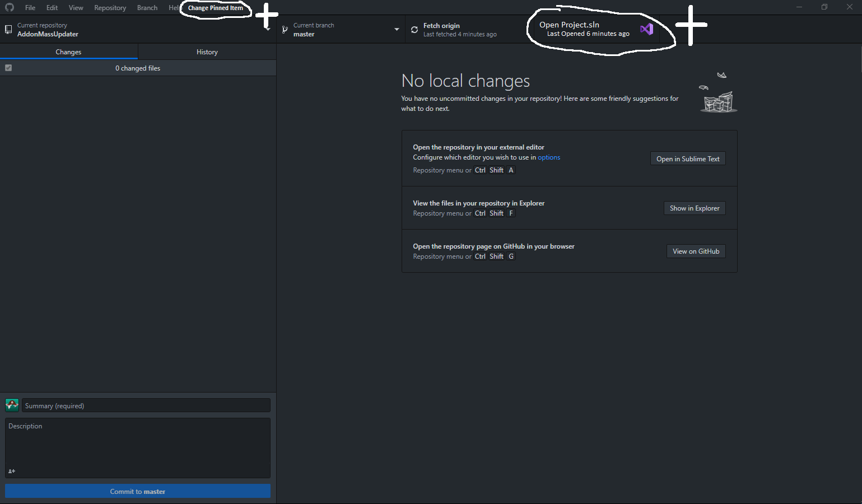Click the Fetch origin sync icon

(414, 29)
